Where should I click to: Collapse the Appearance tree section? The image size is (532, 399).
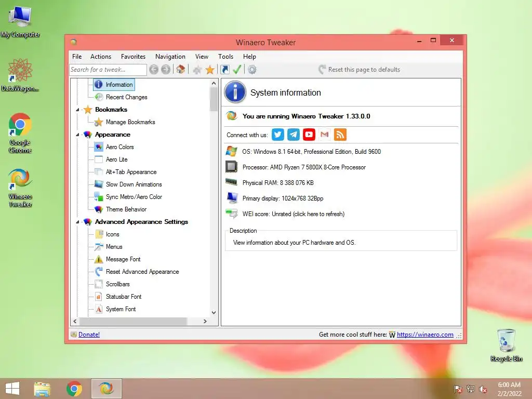77,135
